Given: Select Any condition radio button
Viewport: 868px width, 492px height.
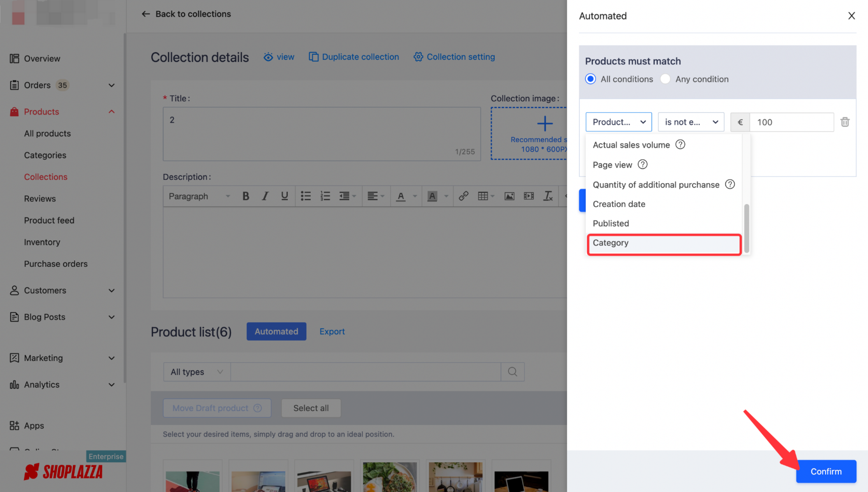Looking at the screenshot, I should coord(665,79).
